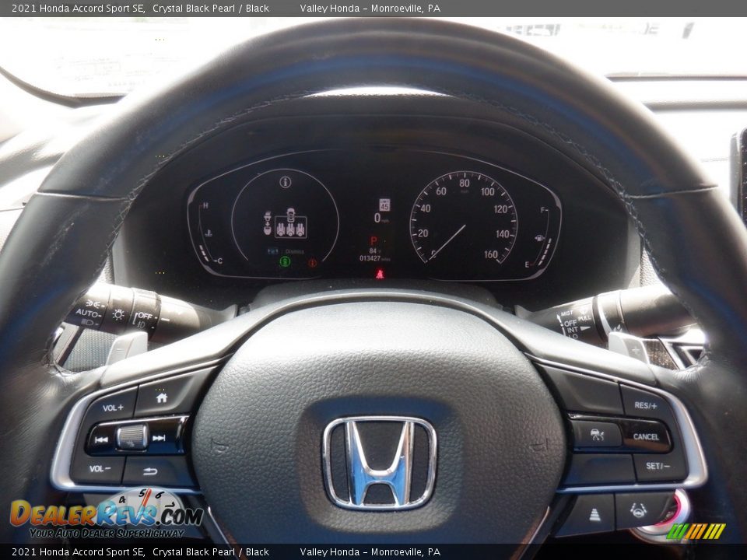Tap the SET/− cruise control button
Image resolution: width=747 pixels, height=560 pixels.
pos(658,466)
